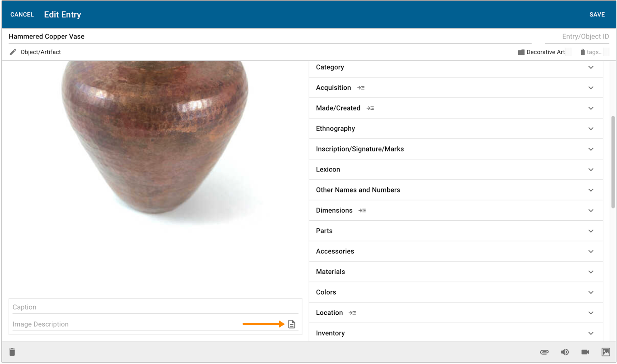This screenshot has height=364, width=617.
Task: Click the Acquisition field-jump icon
Action: click(x=361, y=88)
